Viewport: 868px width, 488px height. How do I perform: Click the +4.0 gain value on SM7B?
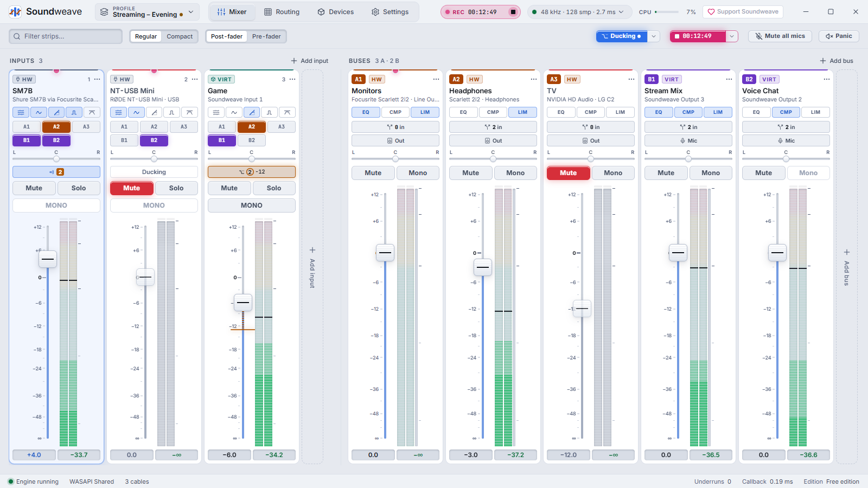[x=34, y=455]
